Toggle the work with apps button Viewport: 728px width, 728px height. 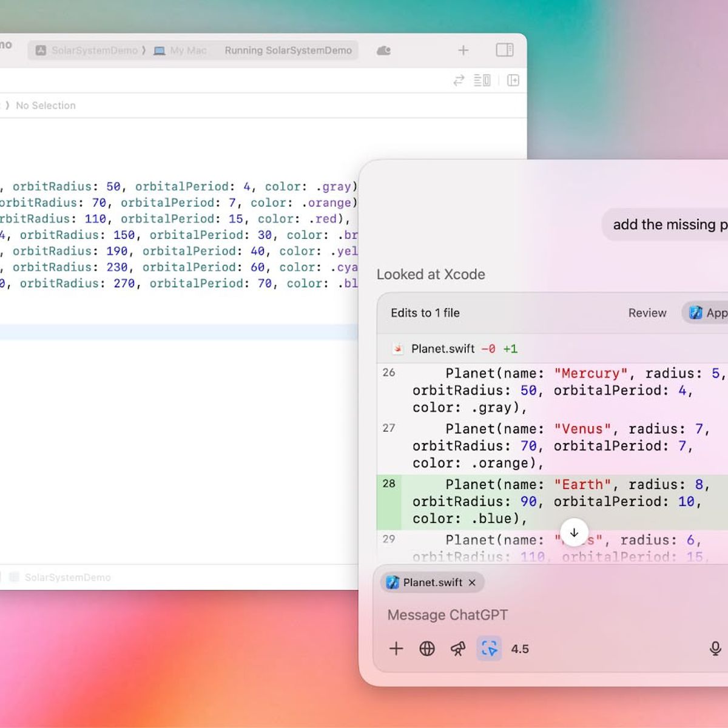[489, 649]
